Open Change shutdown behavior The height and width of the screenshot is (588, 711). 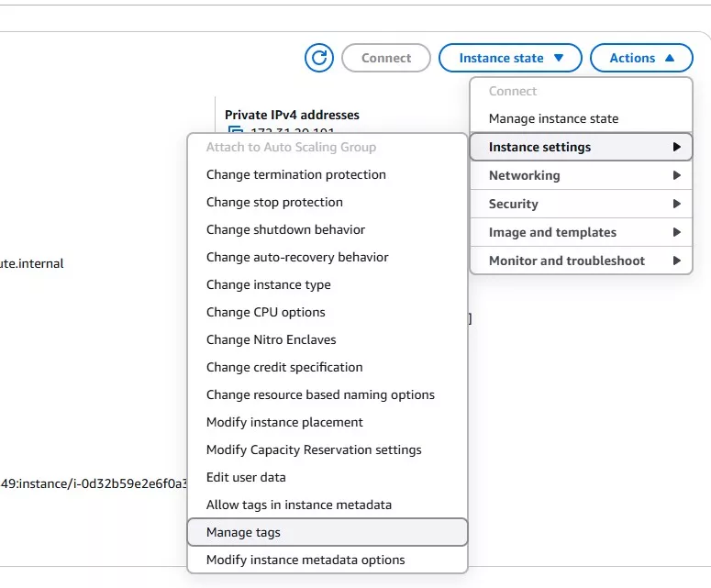pyautogui.click(x=285, y=229)
